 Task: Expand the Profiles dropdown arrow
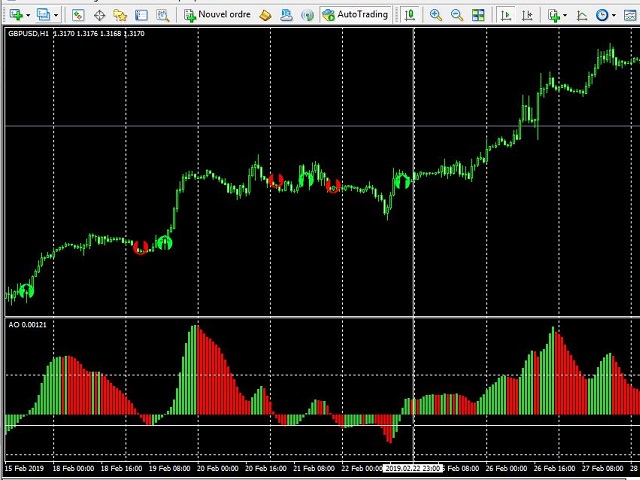56,15
